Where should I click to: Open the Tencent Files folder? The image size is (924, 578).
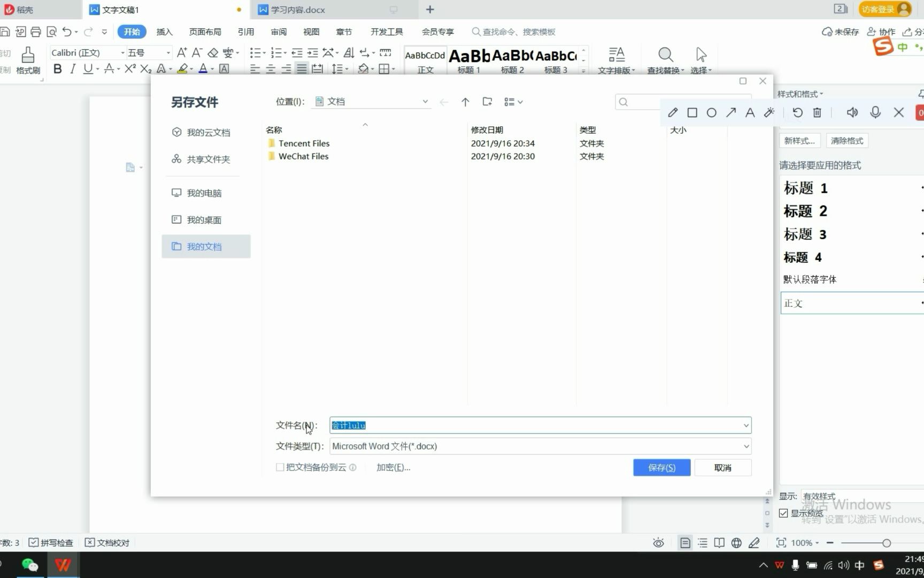click(304, 143)
